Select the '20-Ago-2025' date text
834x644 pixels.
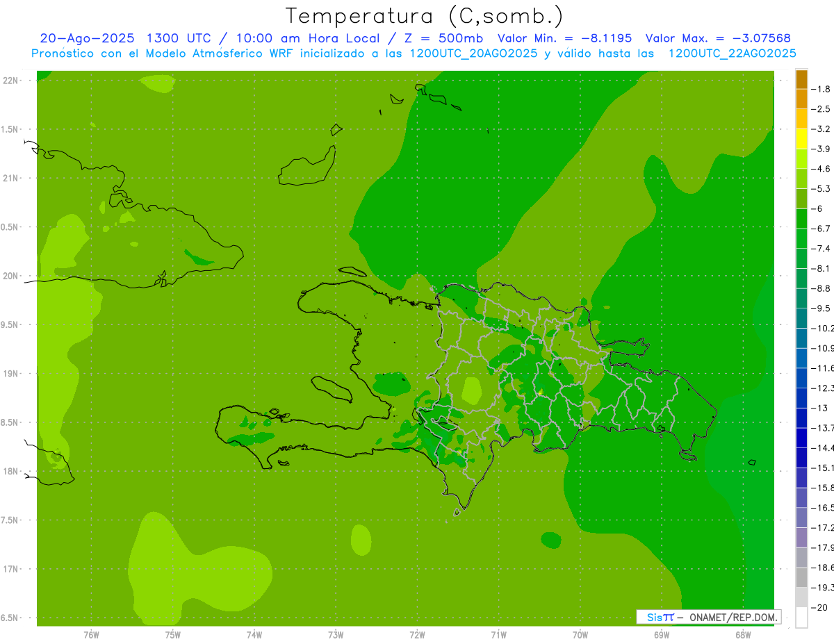click(x=85, y=38)
